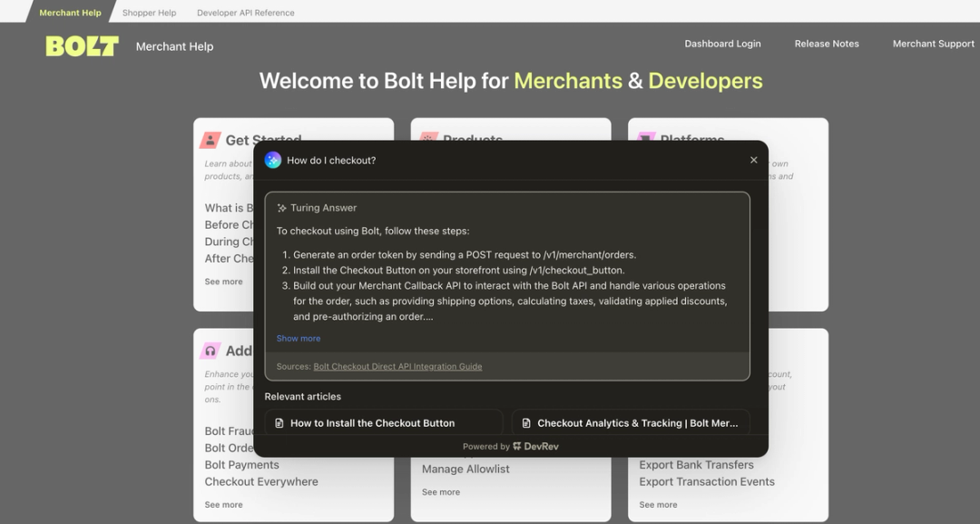Expand Get Started card via See more
Viewport: 980px width, 524px height.
click(x=223, y=282)
